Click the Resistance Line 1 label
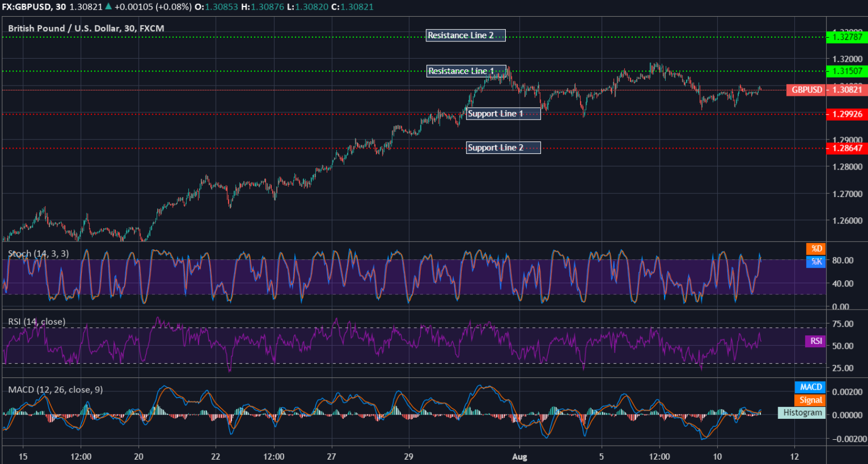Viewport: 868px width, 464px height. pos(466,71)
